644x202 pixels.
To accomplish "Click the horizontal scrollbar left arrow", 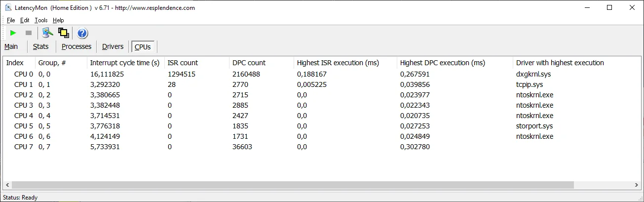I will click(x=8, y=185).
